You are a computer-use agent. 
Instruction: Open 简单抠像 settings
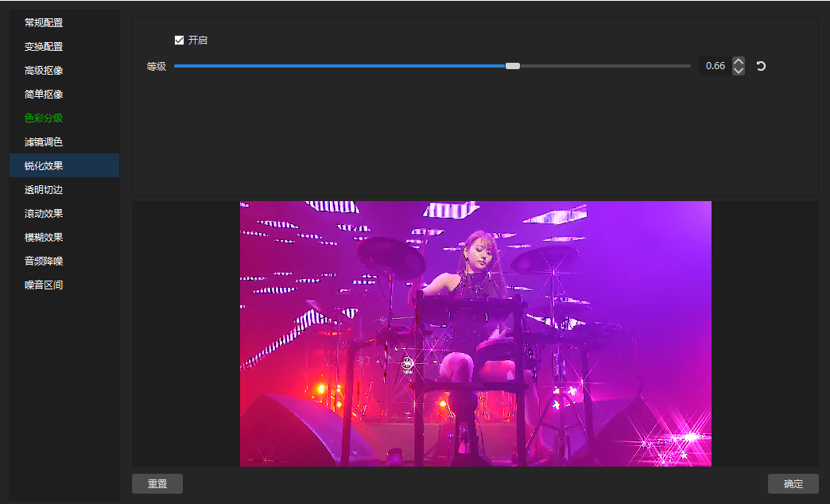click(64, 95)
